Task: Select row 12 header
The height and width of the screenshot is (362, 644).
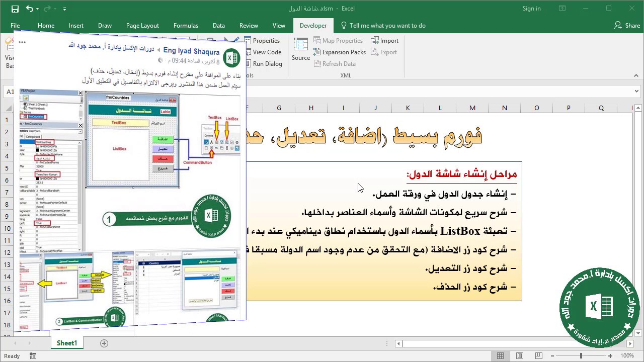Action: (7, 252)
